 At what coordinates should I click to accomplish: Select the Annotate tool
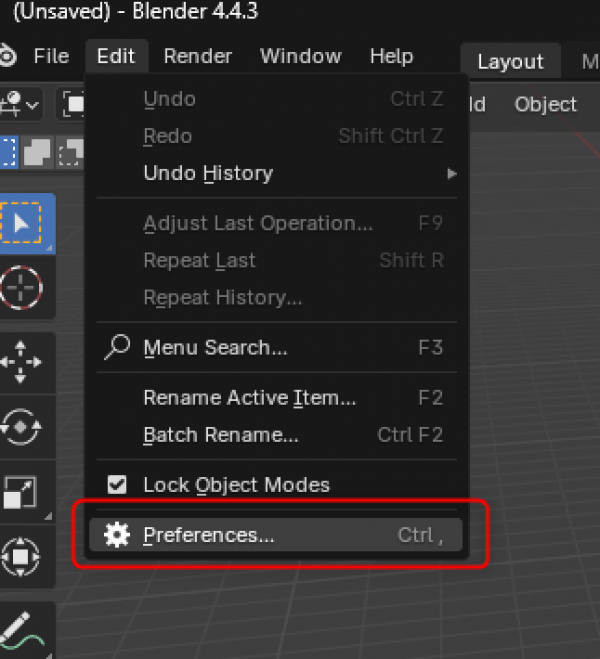click(x=22, y=630)
